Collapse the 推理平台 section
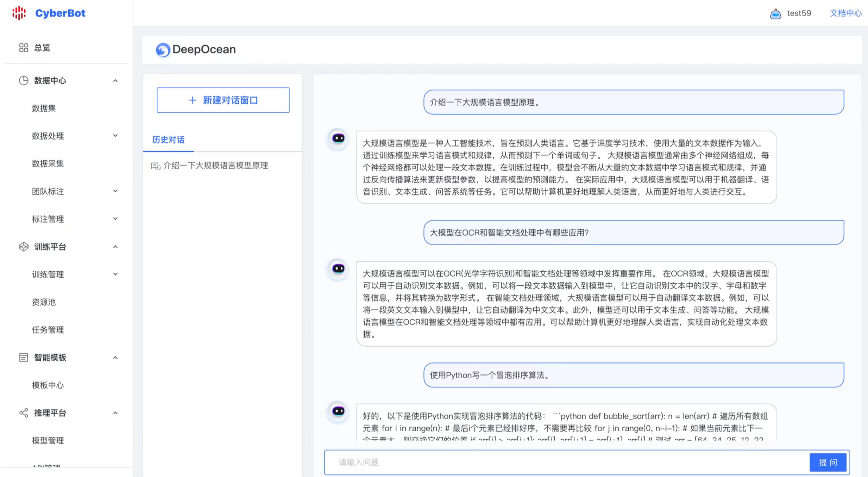Viewport: 868px width, 477px height. pos(115,413)
